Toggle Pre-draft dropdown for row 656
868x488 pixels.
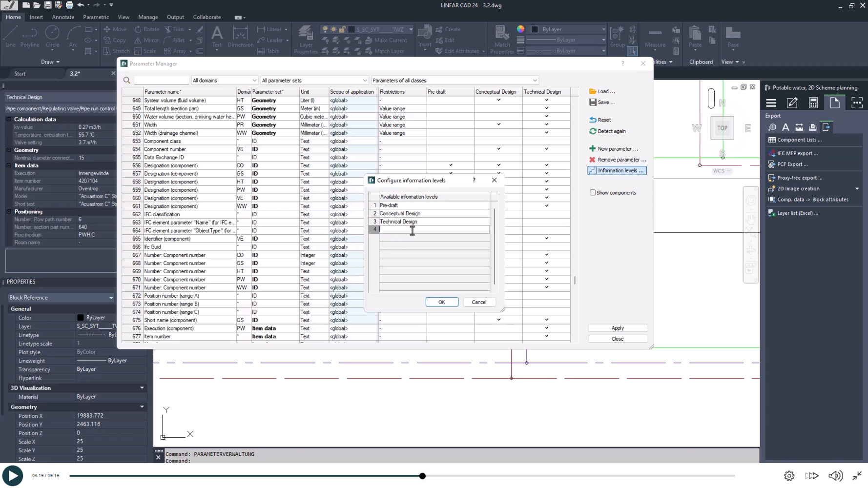click(x=451, y=165)
